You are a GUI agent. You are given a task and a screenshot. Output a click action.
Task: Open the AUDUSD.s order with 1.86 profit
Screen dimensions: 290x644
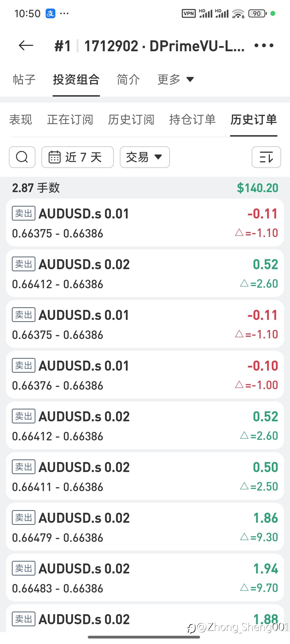pos(145,527)
